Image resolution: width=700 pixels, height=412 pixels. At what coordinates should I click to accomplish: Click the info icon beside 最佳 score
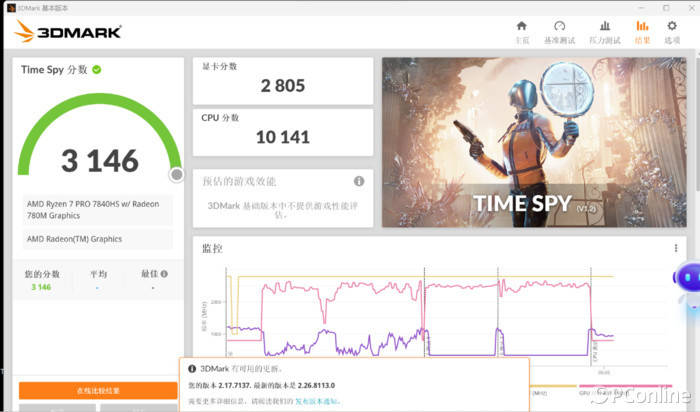pos(164,274)
